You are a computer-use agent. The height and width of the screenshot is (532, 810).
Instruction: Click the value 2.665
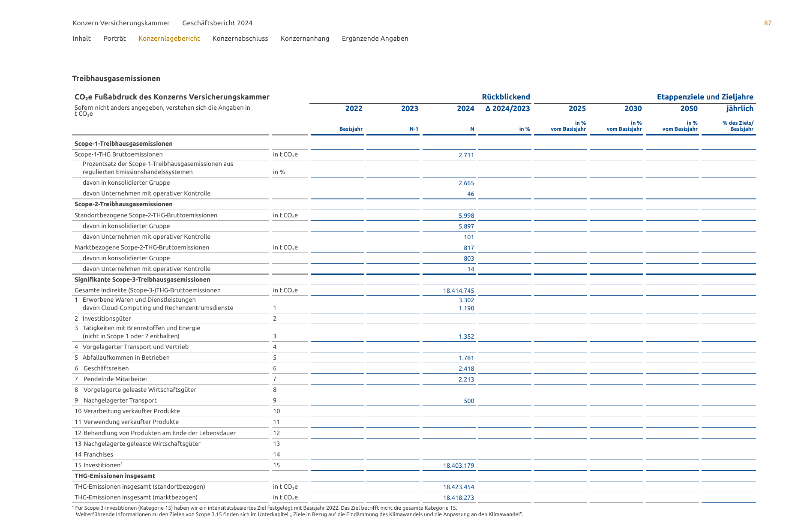(466, 183)
